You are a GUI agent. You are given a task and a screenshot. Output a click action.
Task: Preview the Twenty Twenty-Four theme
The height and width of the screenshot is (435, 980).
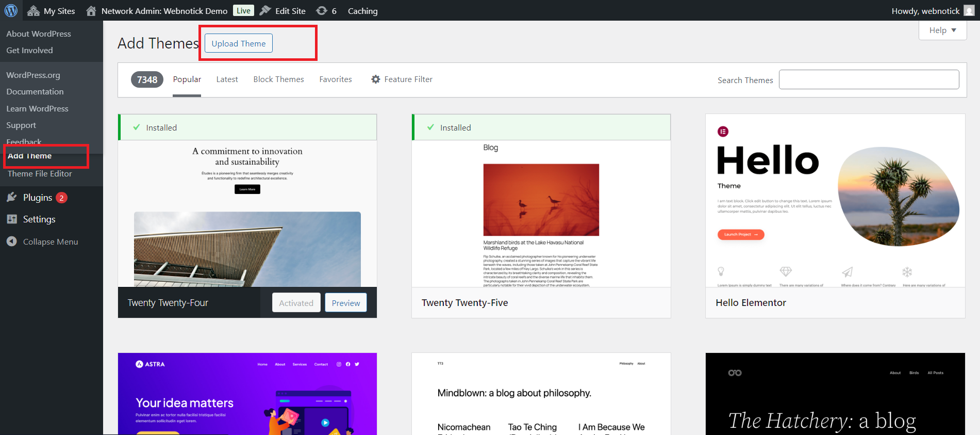click(x=346, y=303)
